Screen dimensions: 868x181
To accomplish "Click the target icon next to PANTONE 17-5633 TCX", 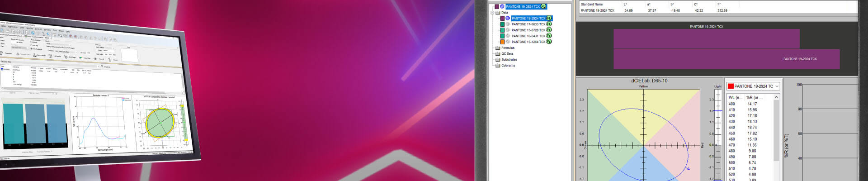I will 508,24.
